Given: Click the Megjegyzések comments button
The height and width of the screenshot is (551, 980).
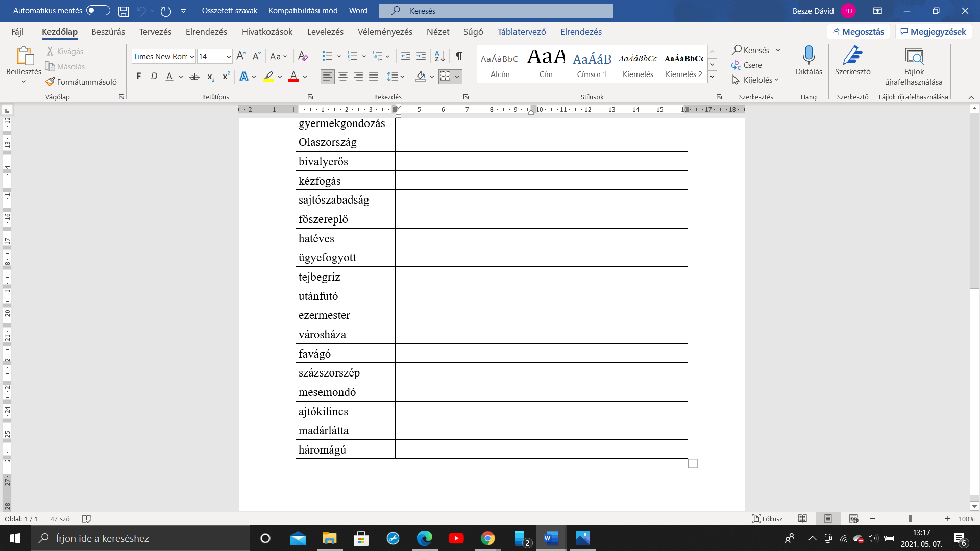Looking at the screenshot, I should [933, 32].
